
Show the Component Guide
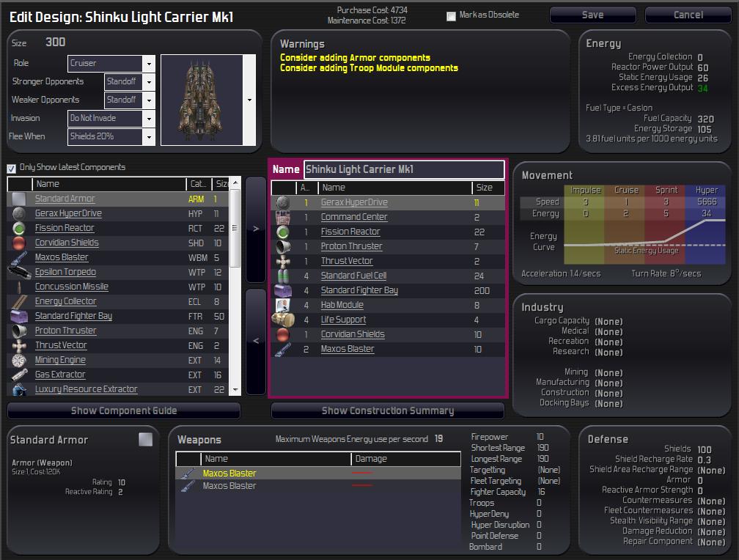pyautogui.click(x=124, y=410)
